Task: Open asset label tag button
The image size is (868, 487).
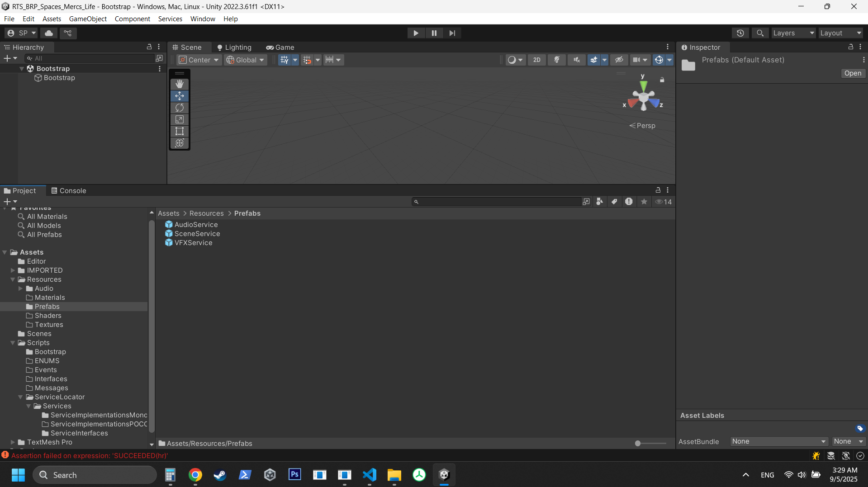Action: click(860, 428)
